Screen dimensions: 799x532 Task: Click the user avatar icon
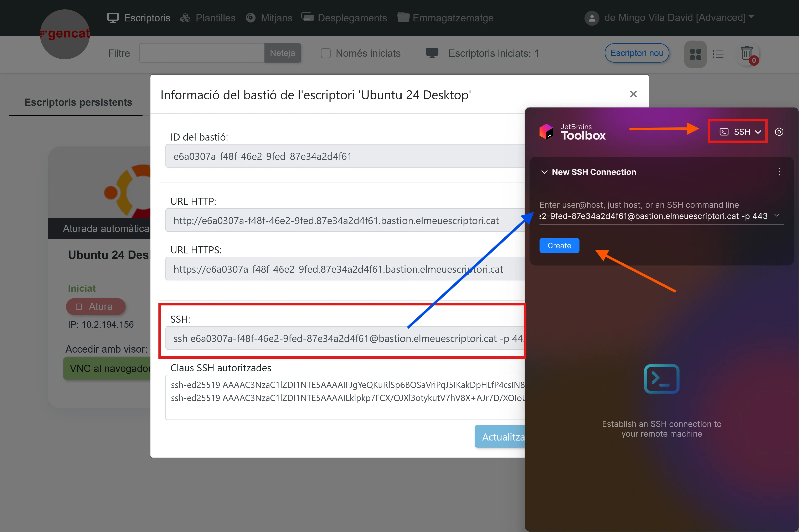[x=592, y=18]
